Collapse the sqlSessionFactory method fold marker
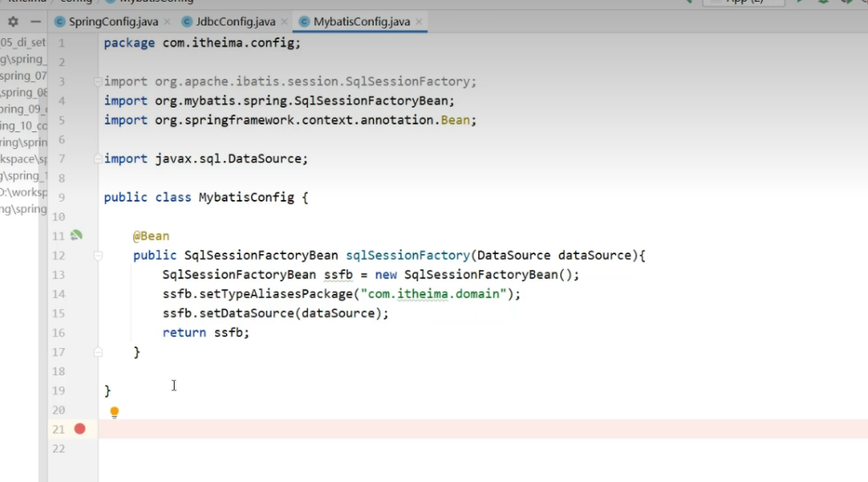Screen dimensions: 868x482 pyautogui.click(x=98, y=255)
